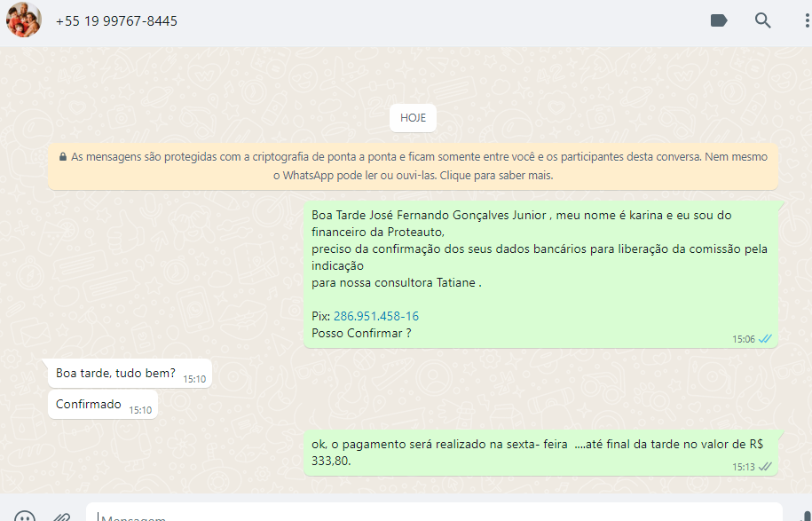Image resolution: width=812 pixels, height=521 pixels.
Task: Click the Pix number 286.951.458-16 link
Action: point(375,316)
